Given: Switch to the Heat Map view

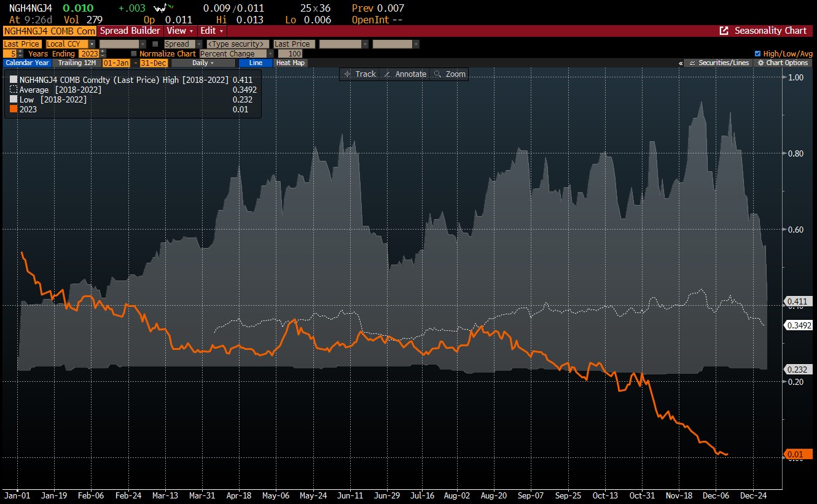Looking at the screenshot, I should pyautogui.click(x=290, y=63).
